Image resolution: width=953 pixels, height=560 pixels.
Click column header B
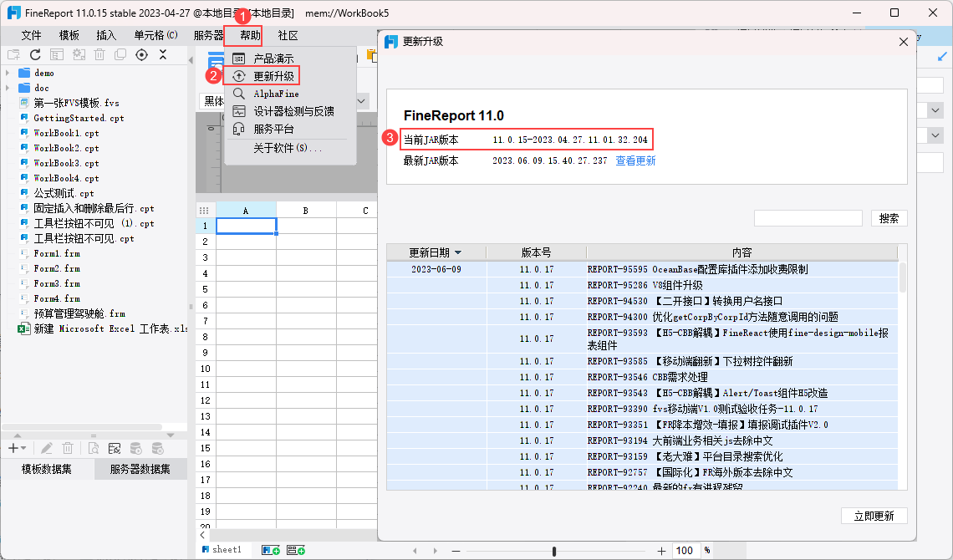pyautogui.click(x=306, y=210)
